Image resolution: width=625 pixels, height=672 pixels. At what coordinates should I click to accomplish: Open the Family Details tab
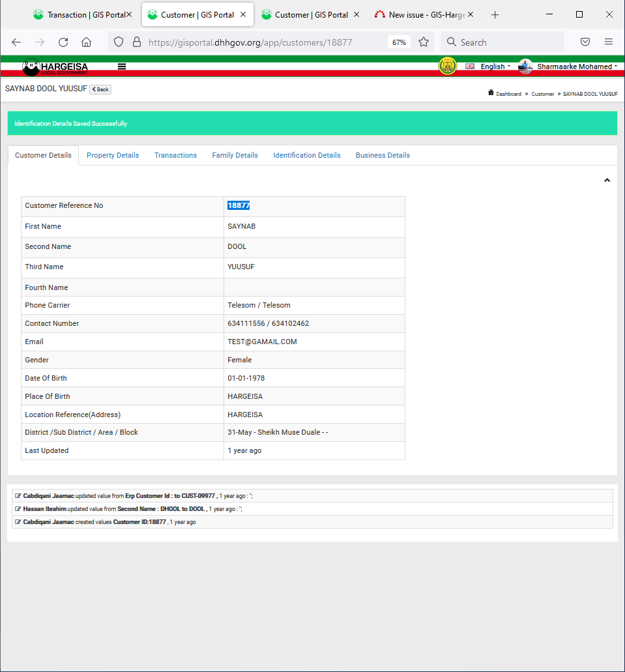(x=235, y=155)
